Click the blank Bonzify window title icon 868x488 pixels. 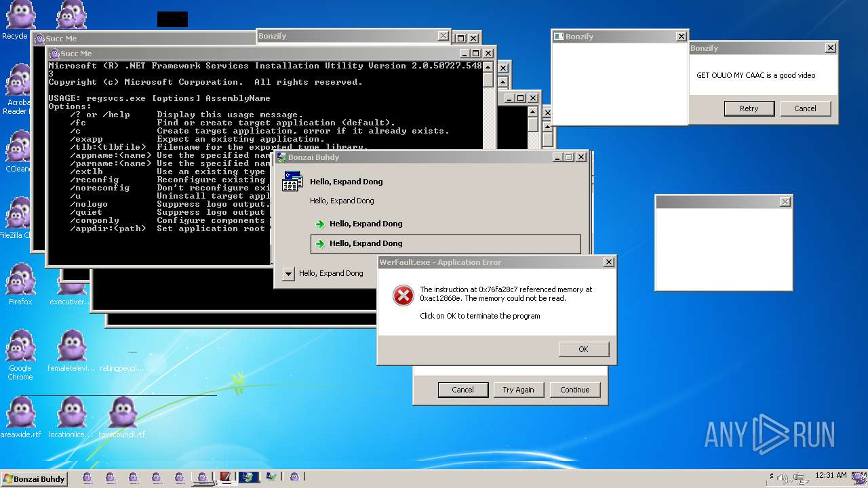tap(559, 37)
